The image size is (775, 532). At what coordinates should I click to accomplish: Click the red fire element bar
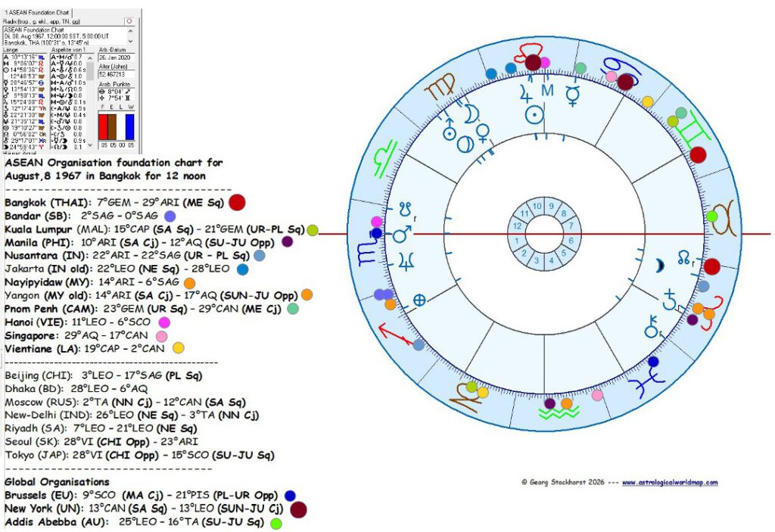103,126
